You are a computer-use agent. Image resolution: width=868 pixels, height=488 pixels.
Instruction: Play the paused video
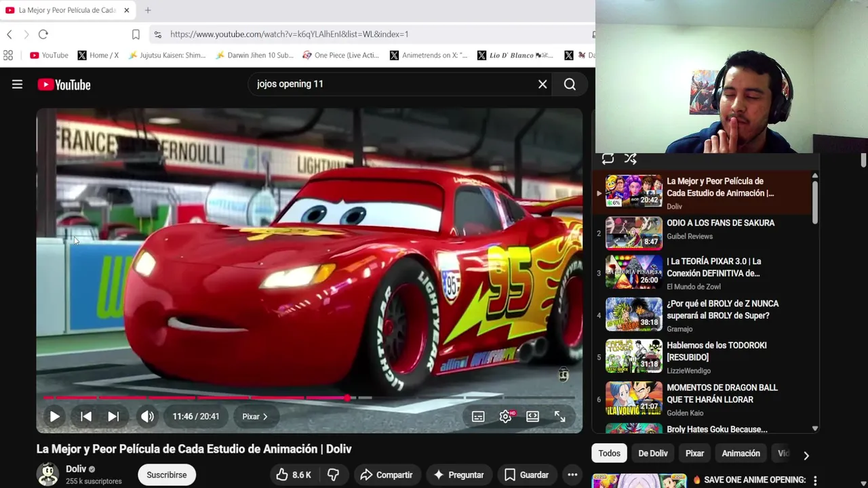click(x=54, y=416)
